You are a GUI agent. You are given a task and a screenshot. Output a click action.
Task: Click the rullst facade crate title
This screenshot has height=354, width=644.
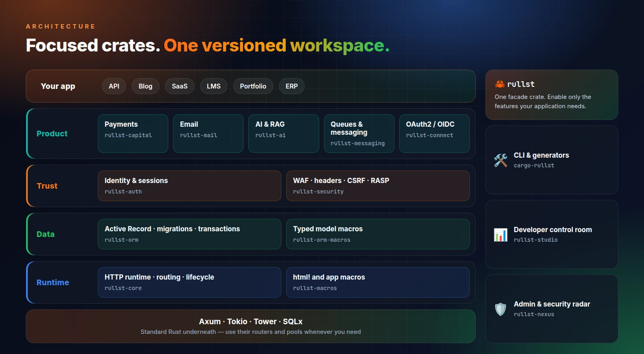pyautogui.click(x=521, y=84)
